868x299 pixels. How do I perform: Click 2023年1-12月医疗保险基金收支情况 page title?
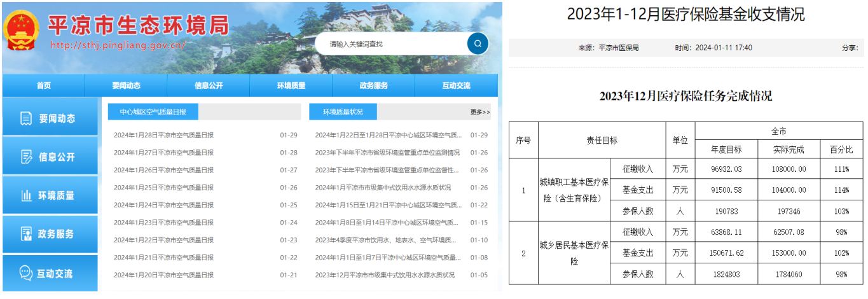coord(686,14)
